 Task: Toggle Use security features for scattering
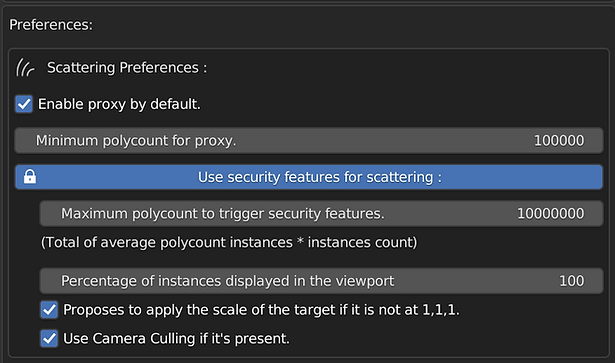coord(309,177)
